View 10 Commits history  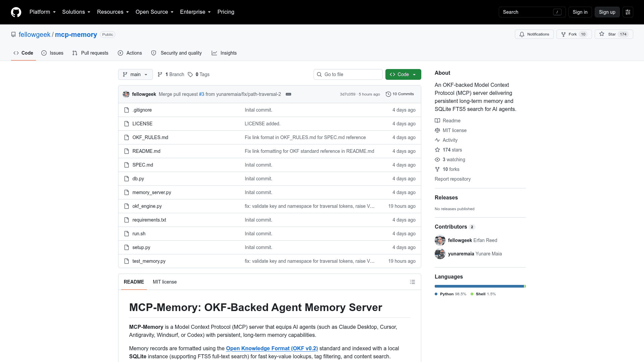[x=400, y=94]
